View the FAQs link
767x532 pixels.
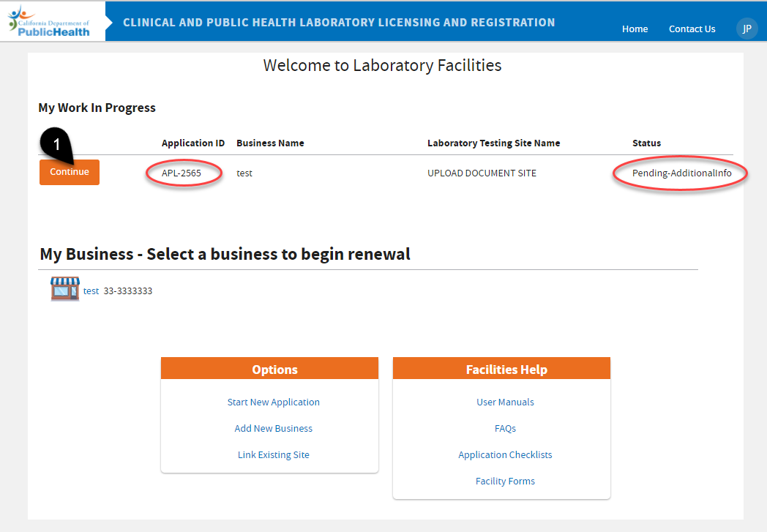505,428
